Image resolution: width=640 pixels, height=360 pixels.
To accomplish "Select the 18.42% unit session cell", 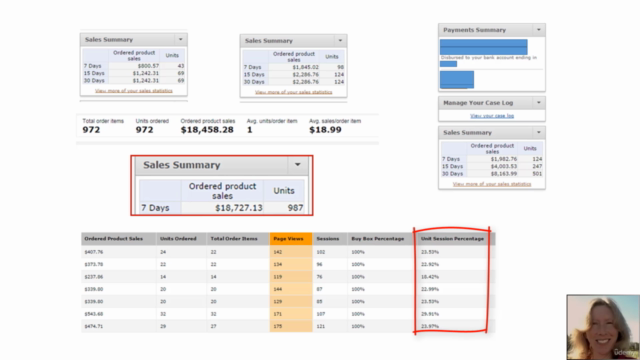I will [x=430, y=277].
